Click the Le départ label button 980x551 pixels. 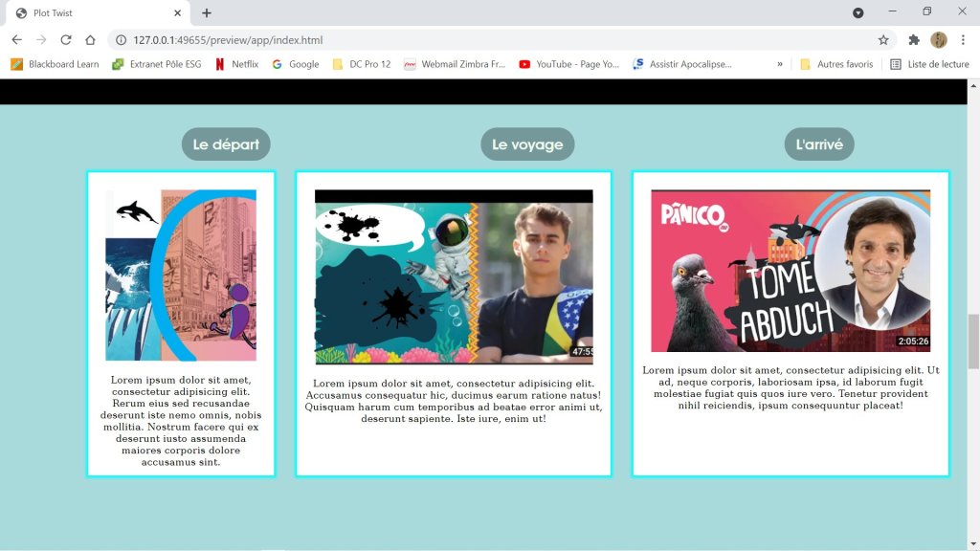pos(226,144)
